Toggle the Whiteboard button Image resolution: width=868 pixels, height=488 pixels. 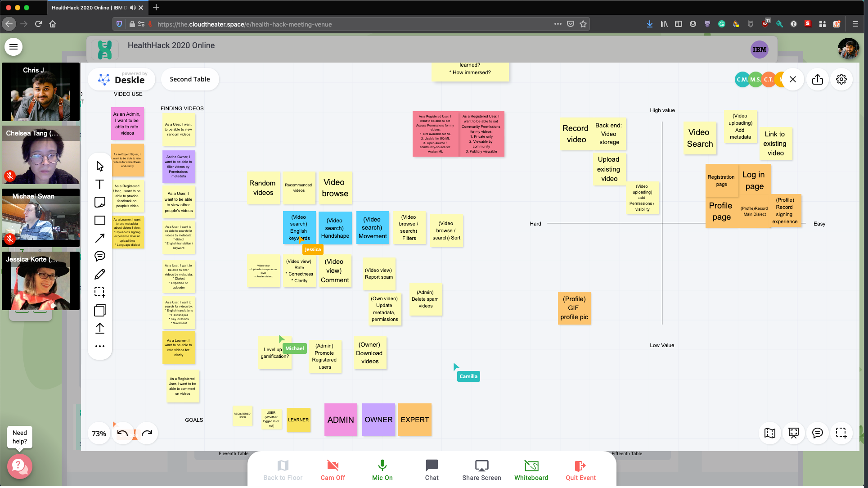(531, 470)
